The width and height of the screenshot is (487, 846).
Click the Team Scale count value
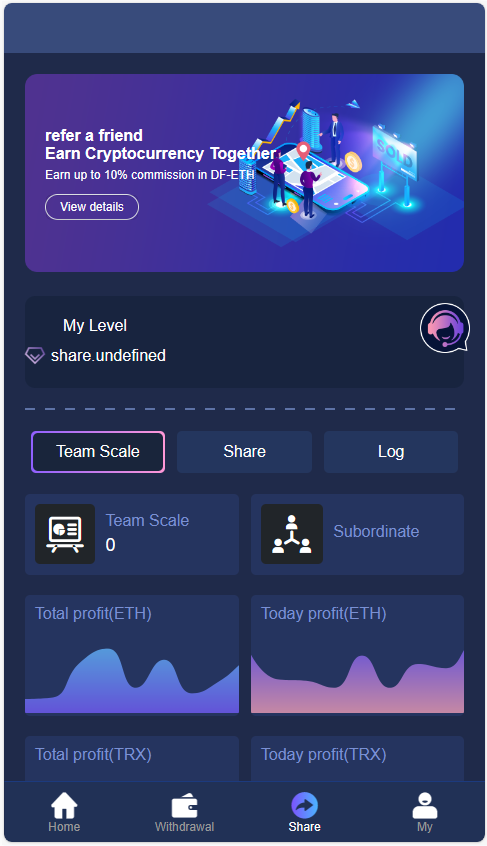click(x=111, y=545)
